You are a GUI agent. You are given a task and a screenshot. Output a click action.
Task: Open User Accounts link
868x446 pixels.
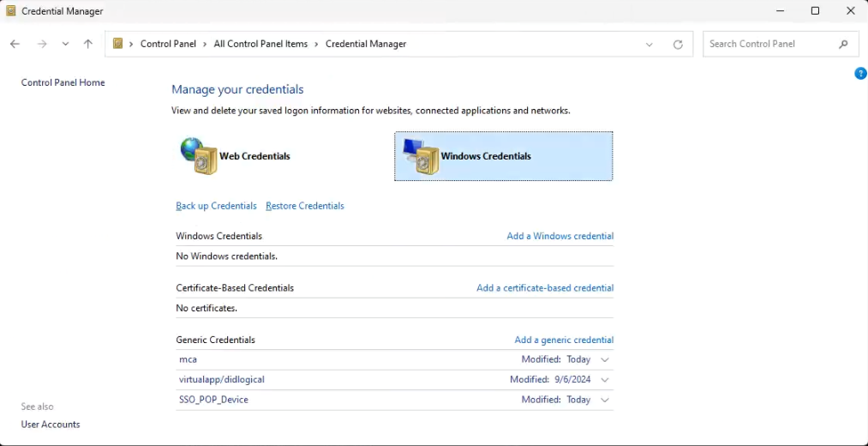click(51, 425)
